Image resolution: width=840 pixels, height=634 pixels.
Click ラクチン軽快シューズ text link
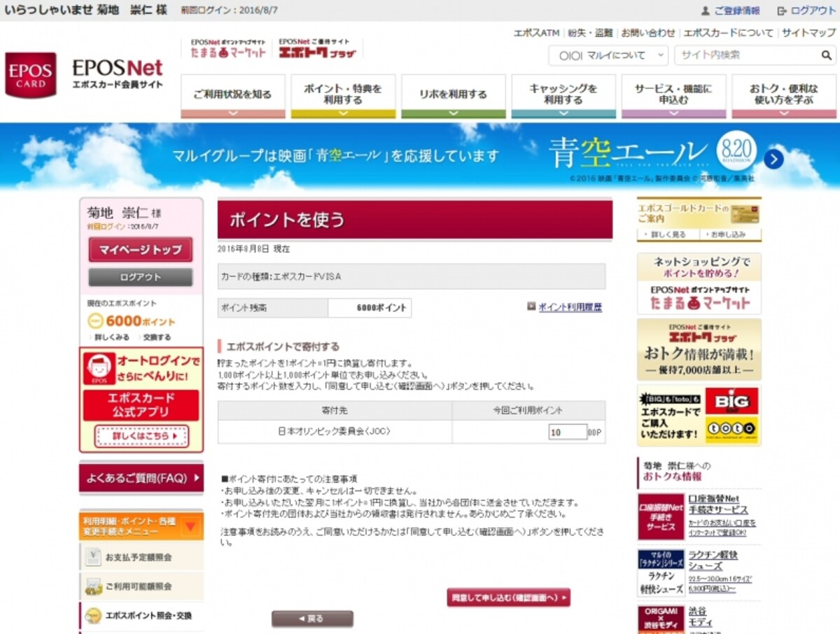pos(713,561)
